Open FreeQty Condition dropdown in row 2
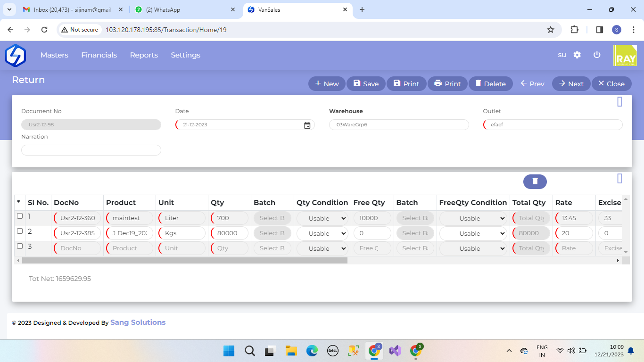 (x=473, y=233)
